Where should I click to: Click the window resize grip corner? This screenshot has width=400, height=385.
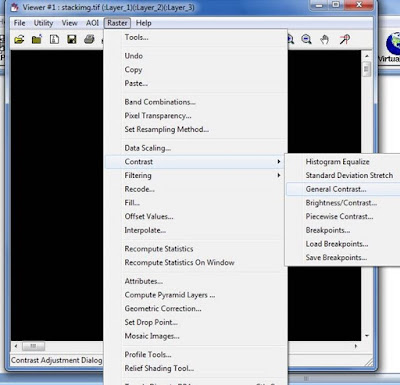[368, 361]
